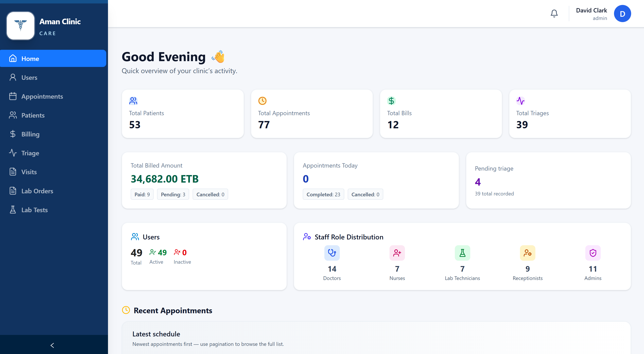Click the Pending: 3 badge
Screen dimensions: 644x354
tap(173, 194)
